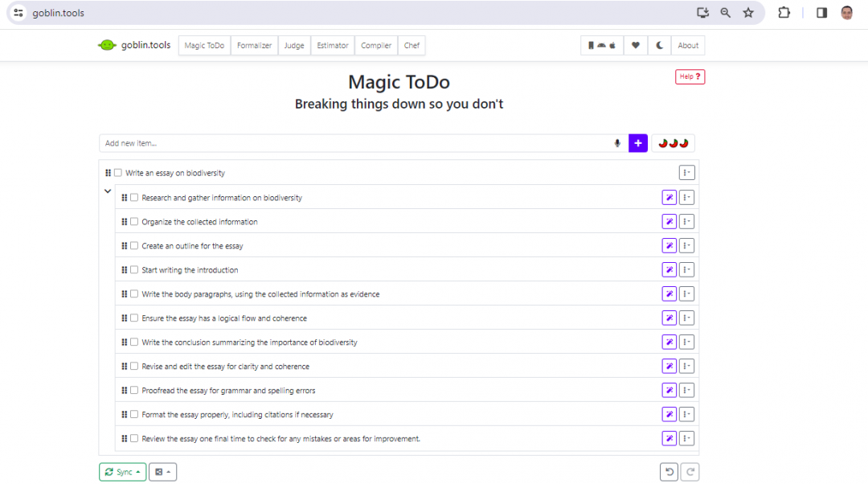868x484 pixels.
Task: Break down 'Create an outline' with magic wand
Action: click(669, 246)
